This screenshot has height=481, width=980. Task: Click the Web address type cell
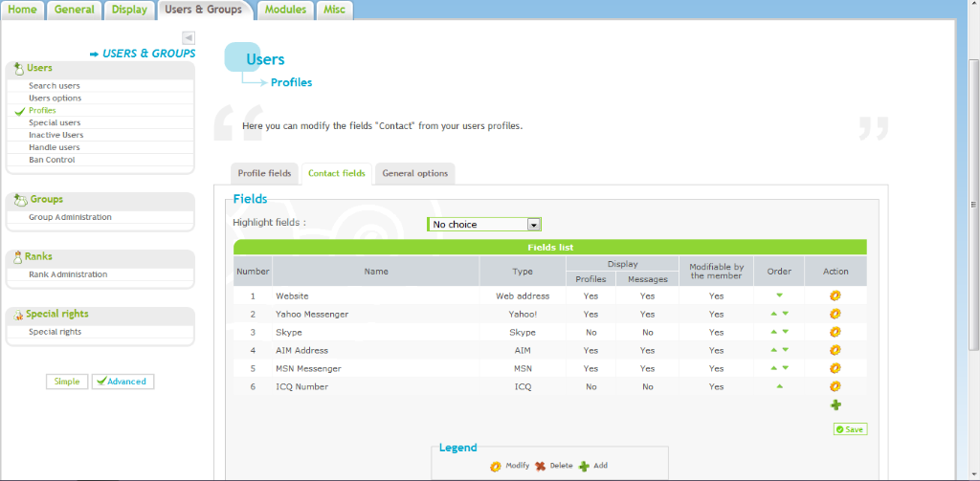point(523,296)
